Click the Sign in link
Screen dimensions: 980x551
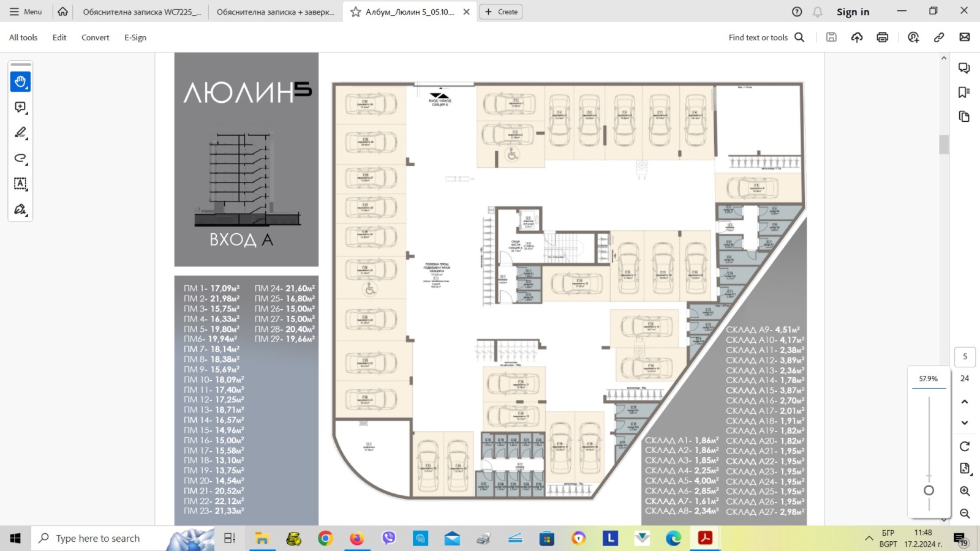(x=853, y=12)
